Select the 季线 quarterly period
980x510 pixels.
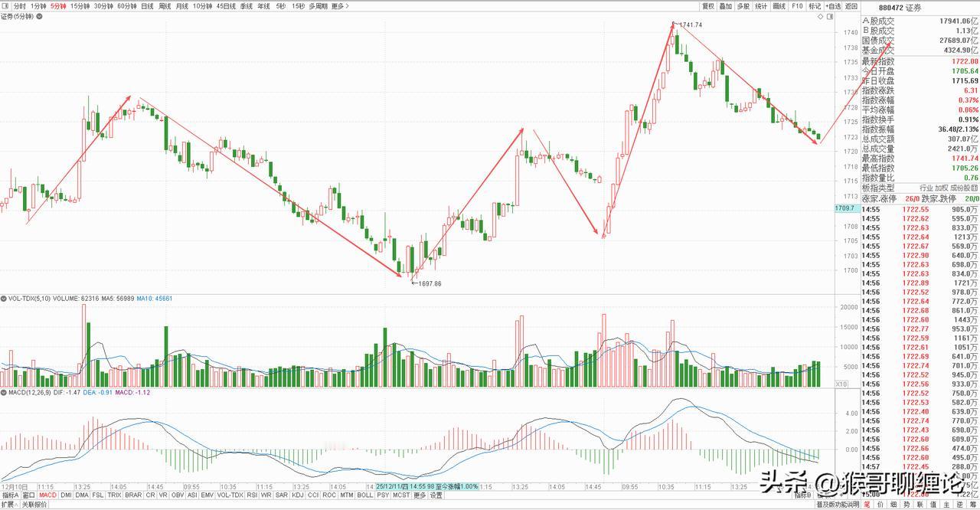(x=247, y=6)
